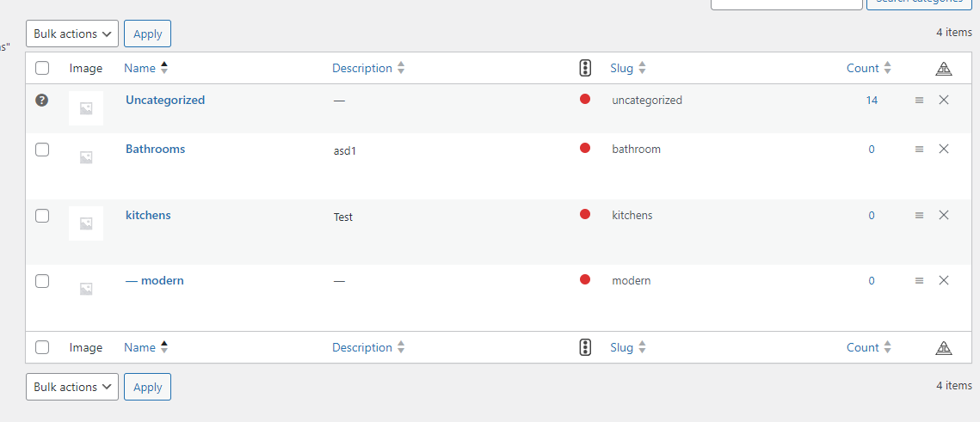The height and width of the screenshot is (422, 980).
Task: Tick the kitchens row checkbox
Action: [42, 216]
